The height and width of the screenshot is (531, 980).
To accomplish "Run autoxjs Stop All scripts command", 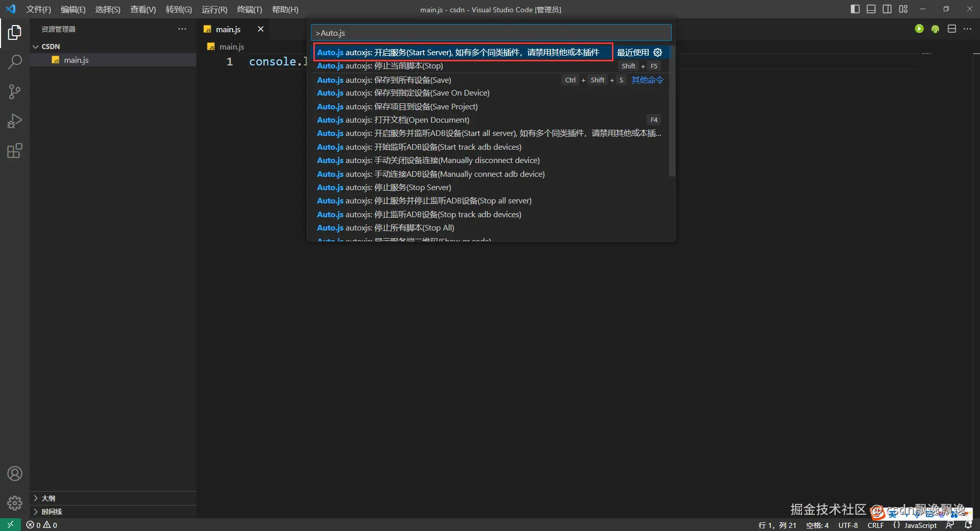I will click(490, 228).
